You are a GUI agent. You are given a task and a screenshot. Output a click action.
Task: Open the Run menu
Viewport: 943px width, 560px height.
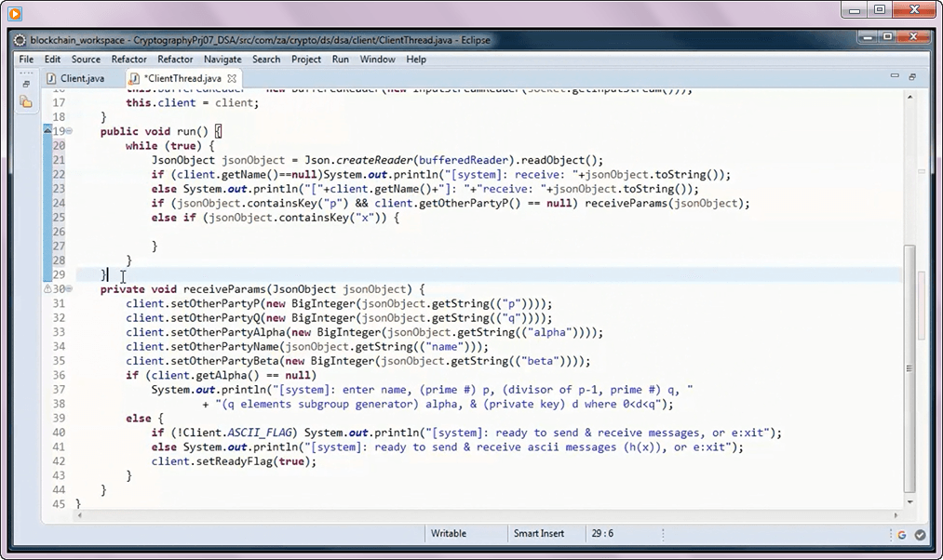[341, 60]
